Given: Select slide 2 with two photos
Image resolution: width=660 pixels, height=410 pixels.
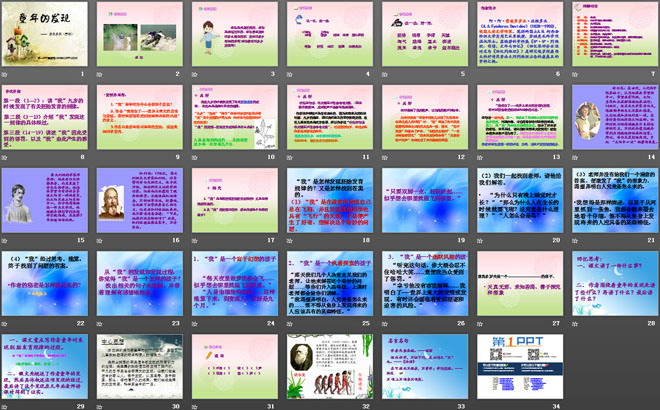Looking at the screenshot, I should click(x=140, y=34).
